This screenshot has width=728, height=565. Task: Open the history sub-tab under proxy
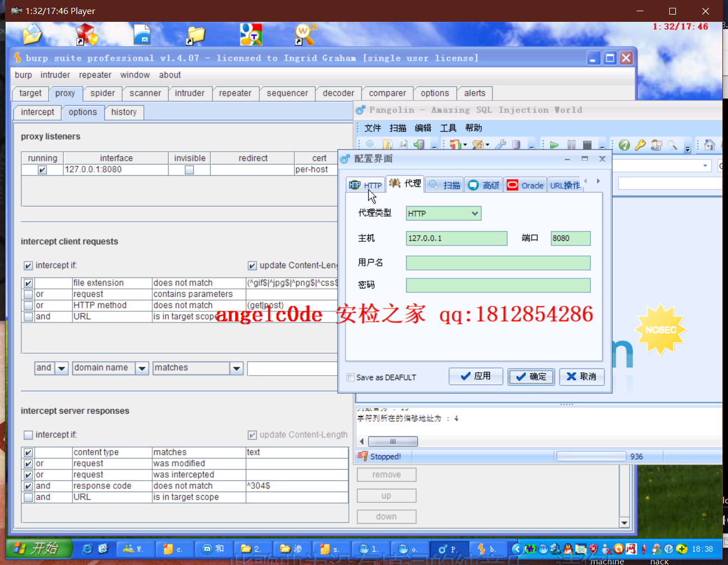tap(124, 112)
